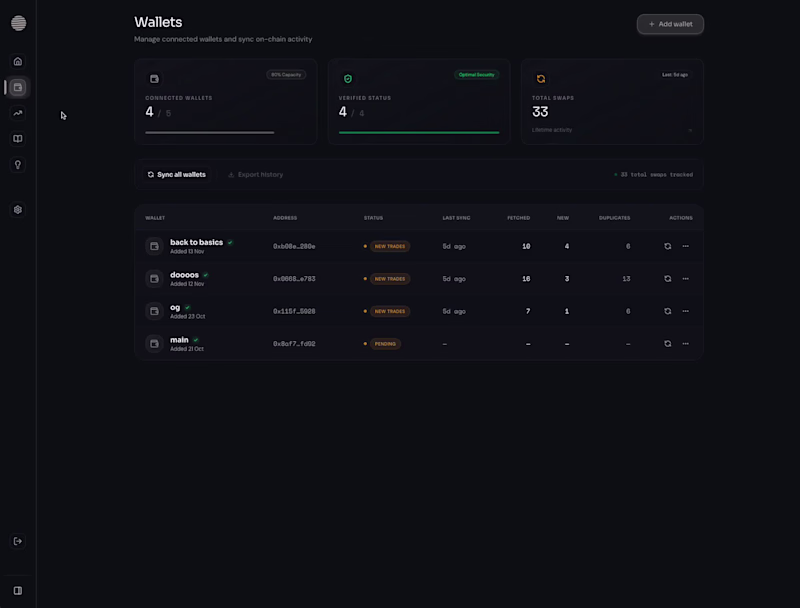800x608 pixels.
Task: Open the book journal icon in sidebar
Action: [18, 139]
